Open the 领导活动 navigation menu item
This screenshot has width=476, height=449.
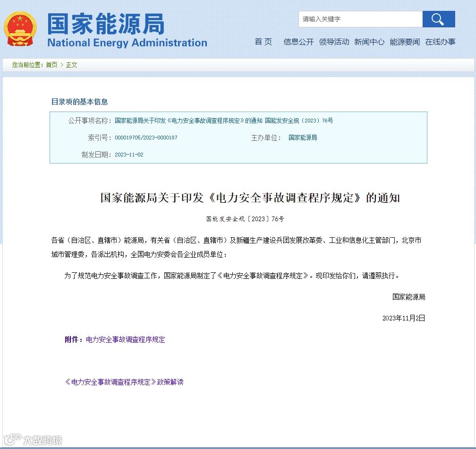pos(334,42)
